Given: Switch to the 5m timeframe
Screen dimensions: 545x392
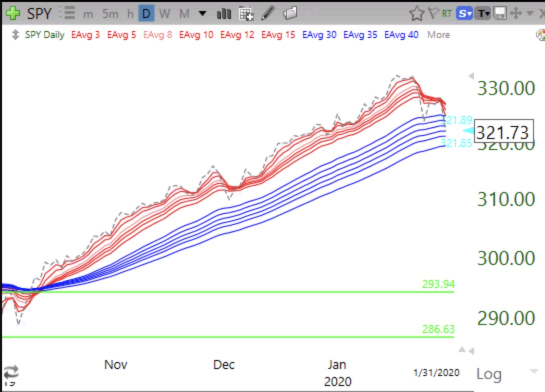Looking at the screenshot, I should click(x=110, y=14).
